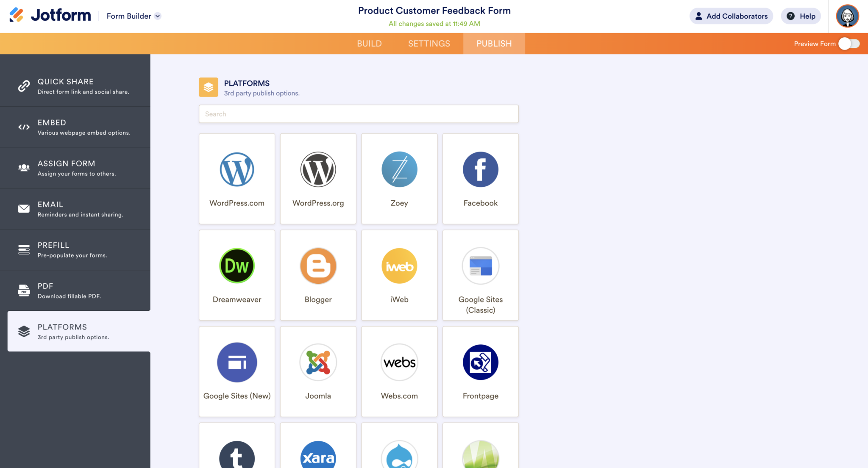868x468 pixels.
Task: Select the WordPress.com platform icon
Action: [236, 178]
